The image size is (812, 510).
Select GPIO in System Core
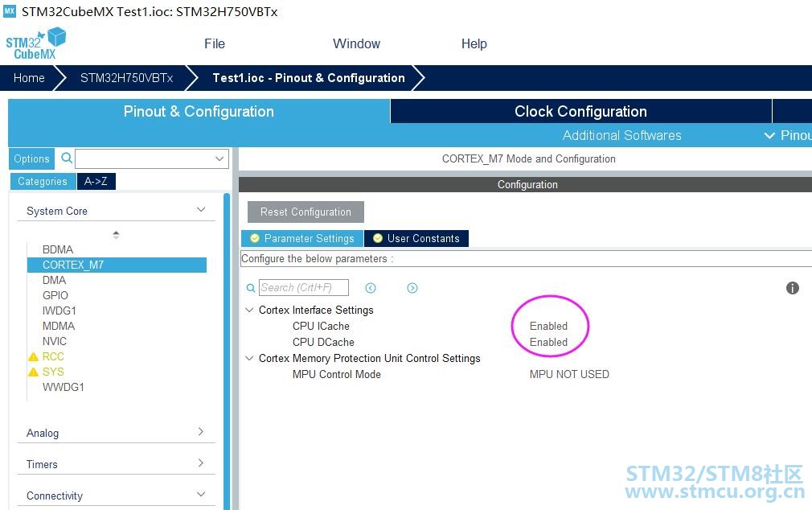55,295
